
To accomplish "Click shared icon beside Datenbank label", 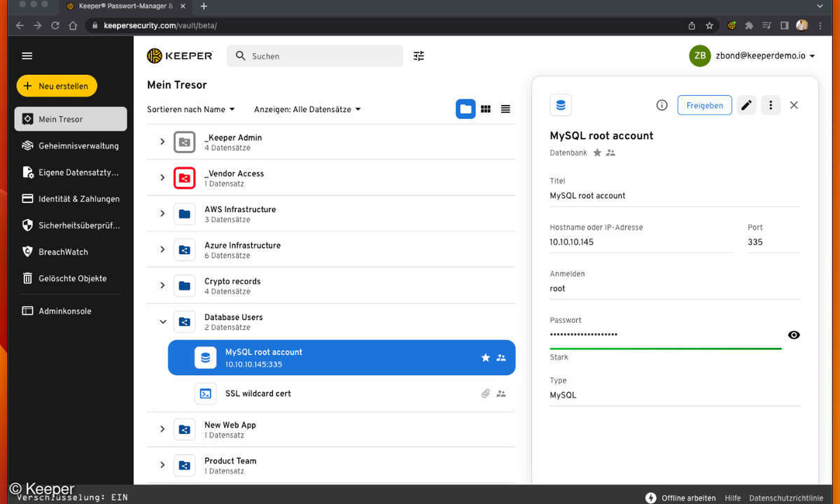I will pos(610,153).
